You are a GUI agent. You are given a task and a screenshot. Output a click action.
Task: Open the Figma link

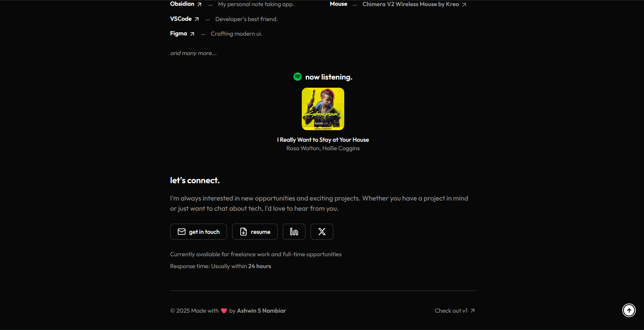(179, 34)
